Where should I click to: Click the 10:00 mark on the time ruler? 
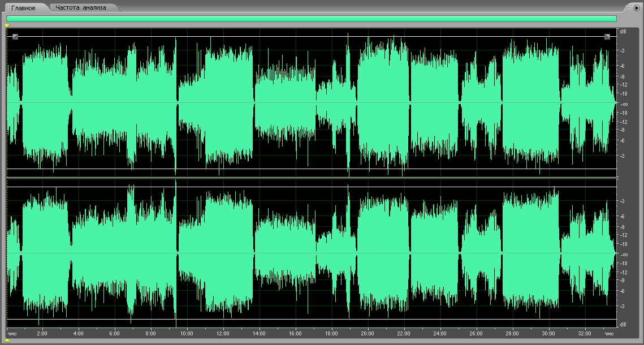click(x=187, y=334)
